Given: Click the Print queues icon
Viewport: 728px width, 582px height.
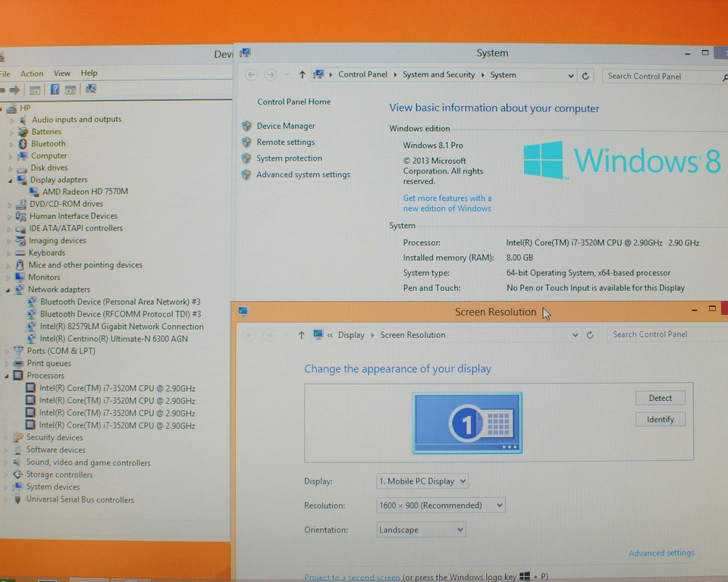Looking at the screenshot, I should (18, 364).
